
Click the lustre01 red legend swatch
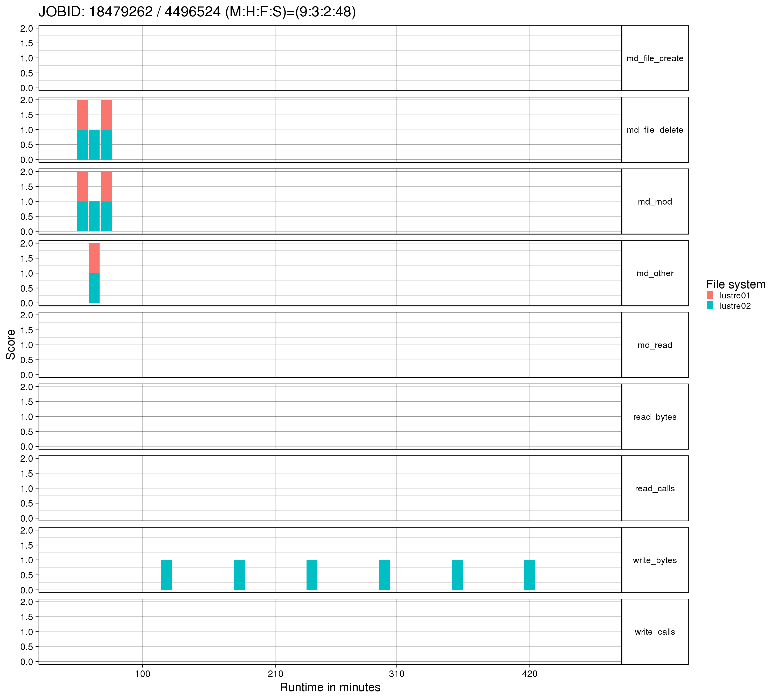710,295
